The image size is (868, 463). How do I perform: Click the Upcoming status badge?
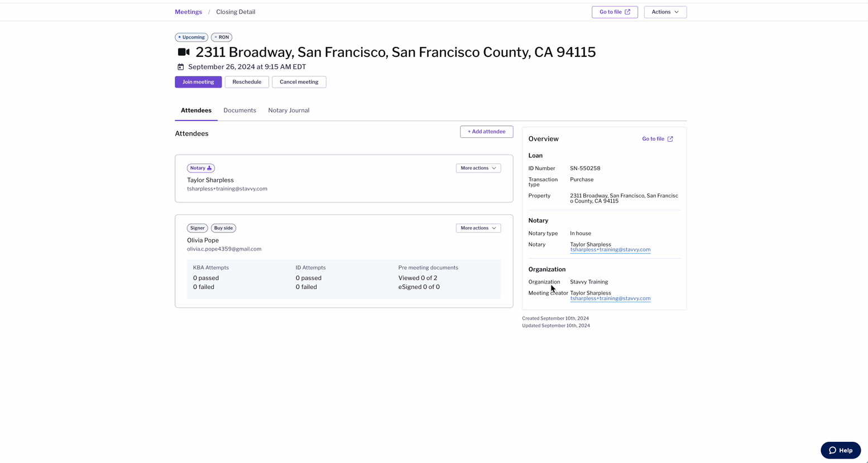(191, 37)
